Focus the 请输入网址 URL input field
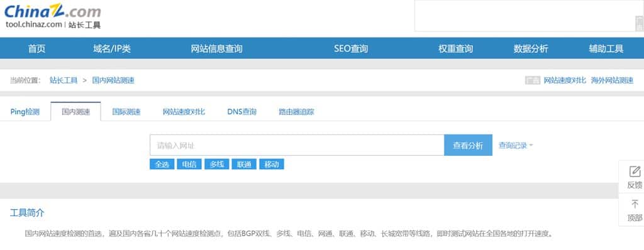The image size is (644, 250). [297, 145]
